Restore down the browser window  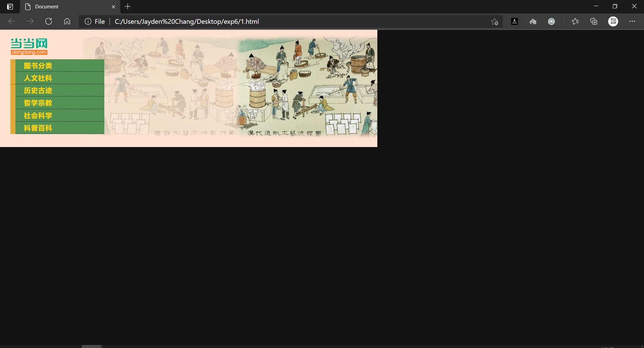point(615,6)
